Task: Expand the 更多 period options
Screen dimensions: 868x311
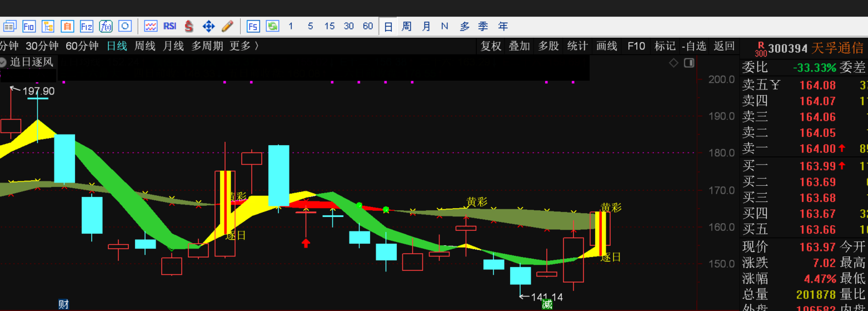Action: pyautogui.click(x=245, y=46)
